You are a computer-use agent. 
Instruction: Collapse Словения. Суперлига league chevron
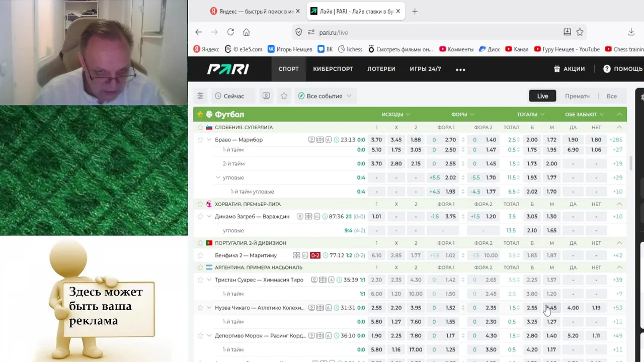(619, 128)
